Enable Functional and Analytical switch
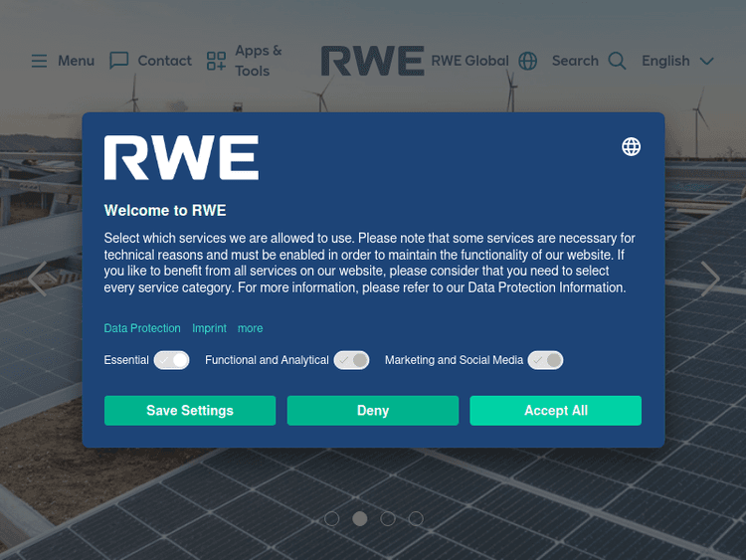746x560 pixels. coord(351,360)
